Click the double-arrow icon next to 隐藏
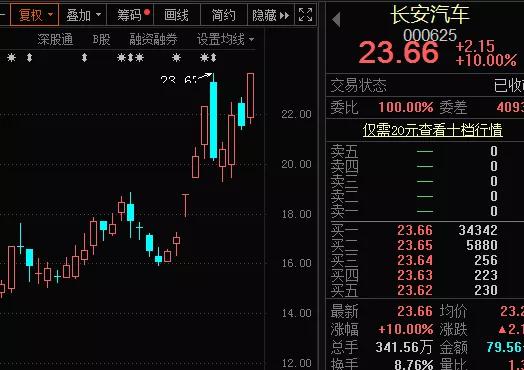The height and width of the screenshot is (370, 524). (x=284, y=15)
